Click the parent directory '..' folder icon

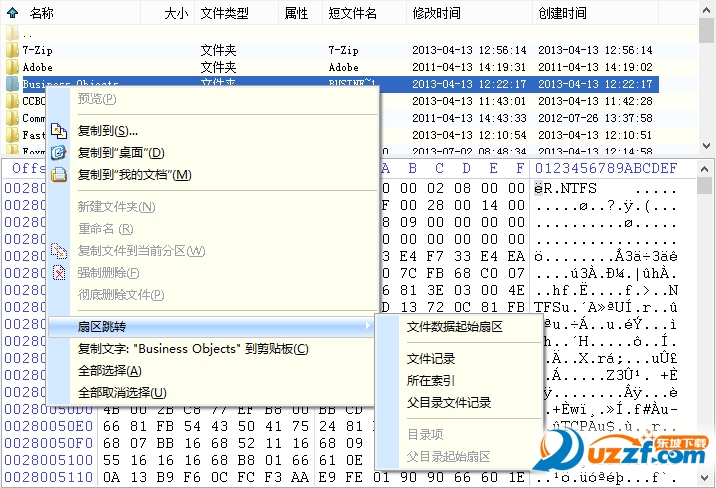[12, 33]
